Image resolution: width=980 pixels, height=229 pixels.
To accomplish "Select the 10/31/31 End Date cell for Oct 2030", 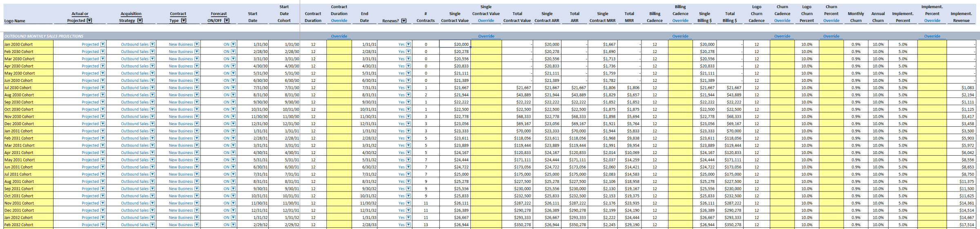I will click(365, 109).
